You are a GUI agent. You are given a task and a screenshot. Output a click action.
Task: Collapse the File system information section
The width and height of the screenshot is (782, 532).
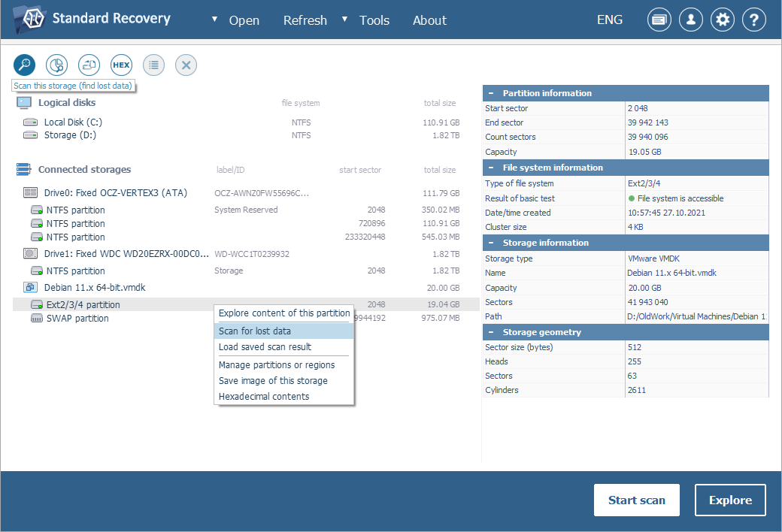pos(491,168)
